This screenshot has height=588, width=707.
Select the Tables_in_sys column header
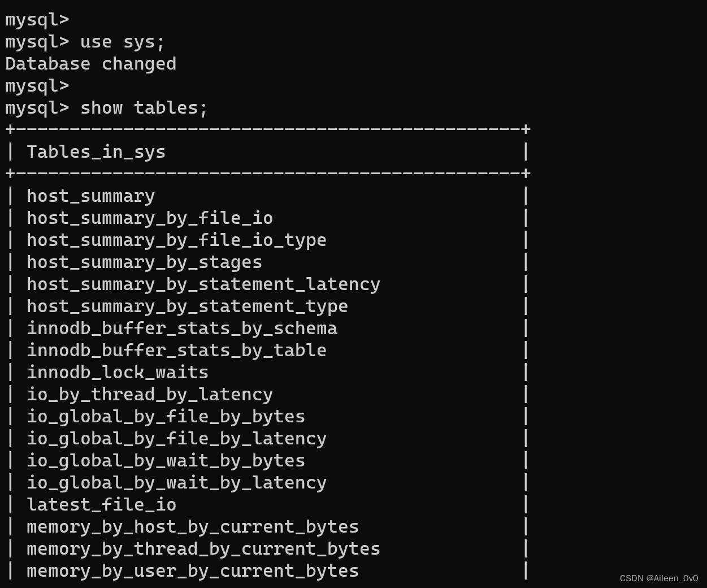pos(96,152)
